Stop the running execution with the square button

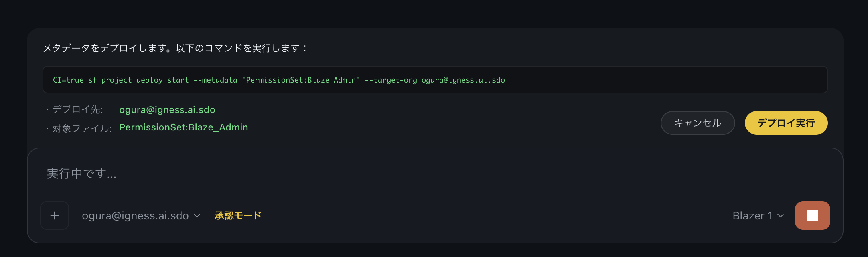point(812,215)
